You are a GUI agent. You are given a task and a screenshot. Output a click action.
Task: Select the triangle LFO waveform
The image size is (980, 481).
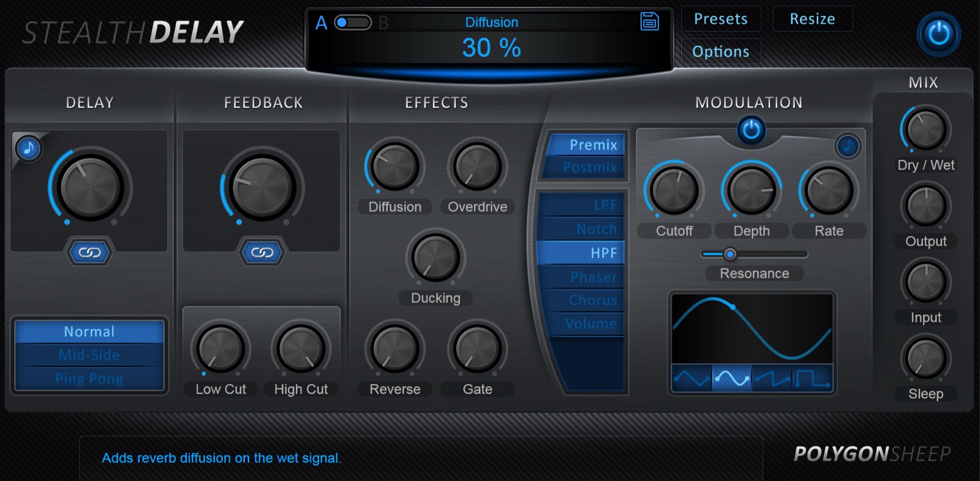(692, 379)
